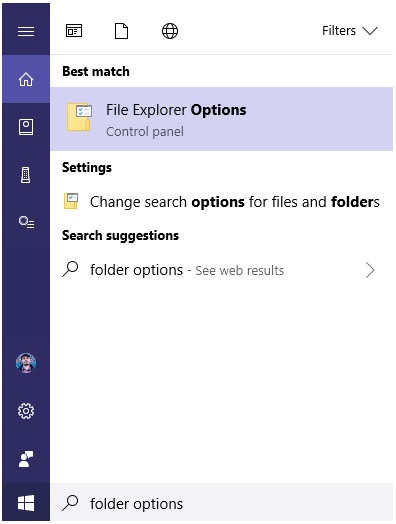Click the Control panel subtitle text

click(145, 132)
